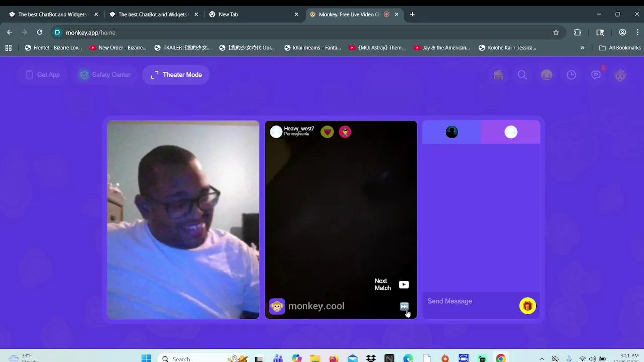This screenshot has height=362, width=644.
Task: Open messages heart bubble icon
Action: pyautogui.click(x=596, y=75)
